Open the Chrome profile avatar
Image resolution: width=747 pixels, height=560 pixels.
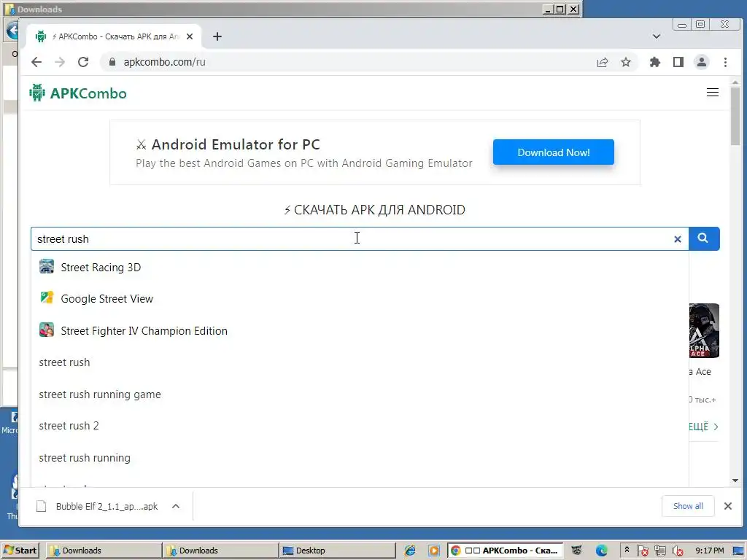click(702, 62)
